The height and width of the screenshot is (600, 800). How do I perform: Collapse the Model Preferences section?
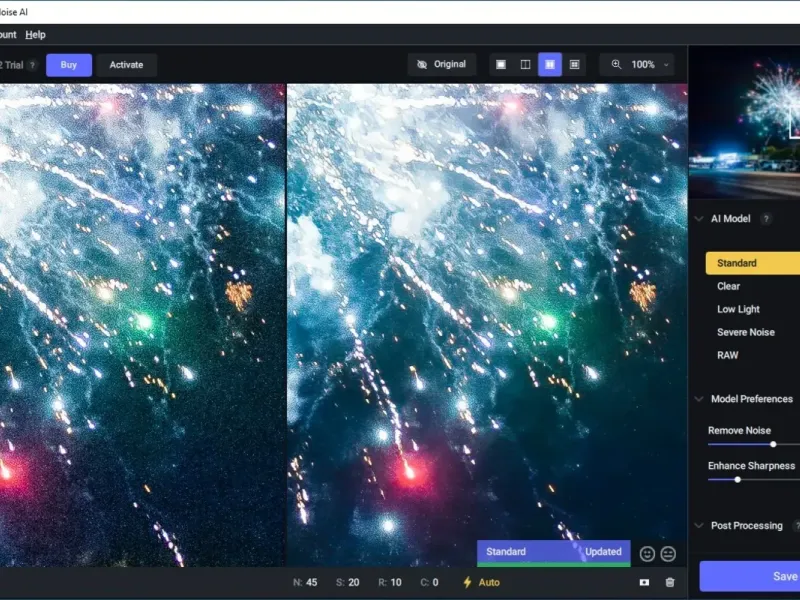pos(699,399)
